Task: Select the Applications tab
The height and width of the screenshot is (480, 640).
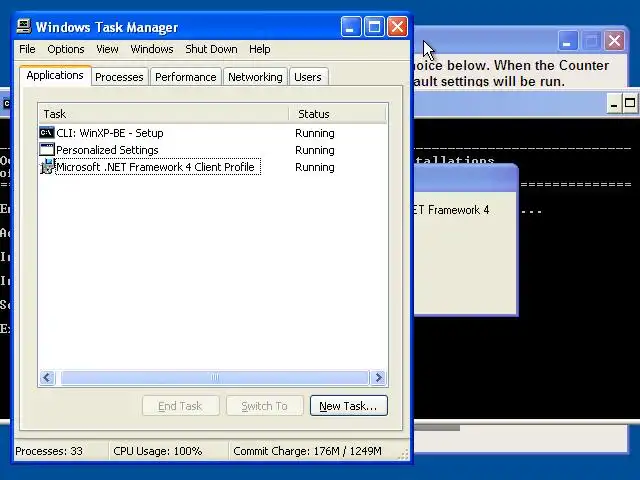Action: pyautogui.click(x=55, y=76)
